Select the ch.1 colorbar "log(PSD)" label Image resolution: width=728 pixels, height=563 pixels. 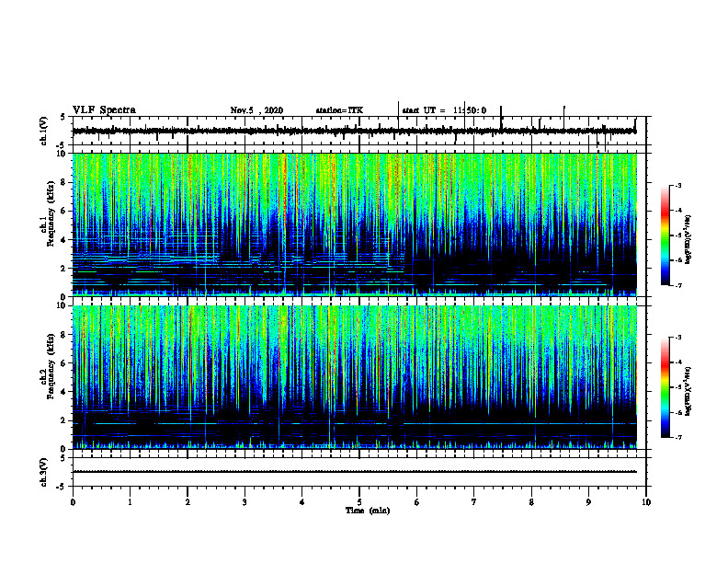tap(688, 240)
